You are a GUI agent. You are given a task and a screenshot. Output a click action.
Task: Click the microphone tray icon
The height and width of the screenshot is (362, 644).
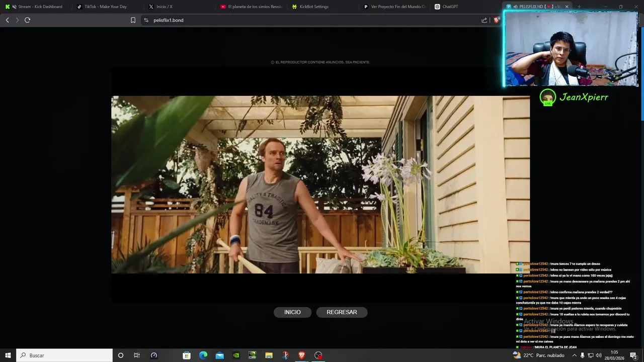click(583, 355)
